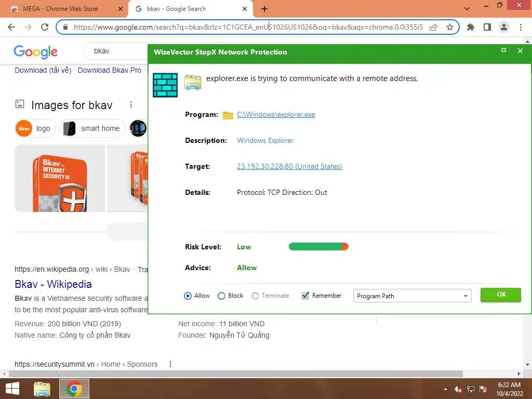Close the MEGA Chrome Web Store tab
Image resolution: width=532 pixels, height=399 pixels.
point(121,9)
